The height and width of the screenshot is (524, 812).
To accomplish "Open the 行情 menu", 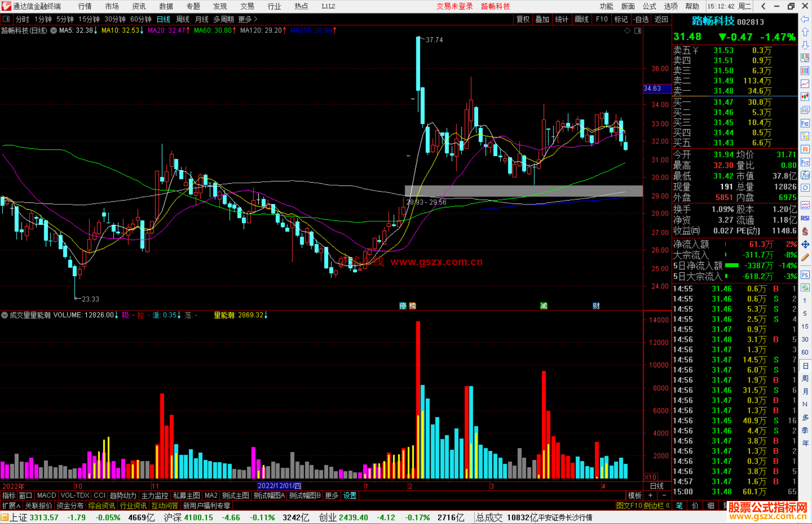I will point(85,6).
